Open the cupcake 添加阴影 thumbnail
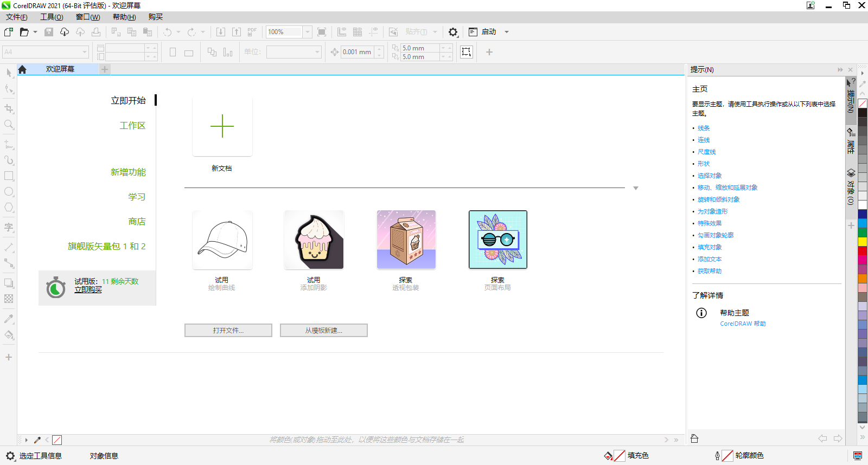Viewport: 868px width, 465px height. click(x=314, y=240)
